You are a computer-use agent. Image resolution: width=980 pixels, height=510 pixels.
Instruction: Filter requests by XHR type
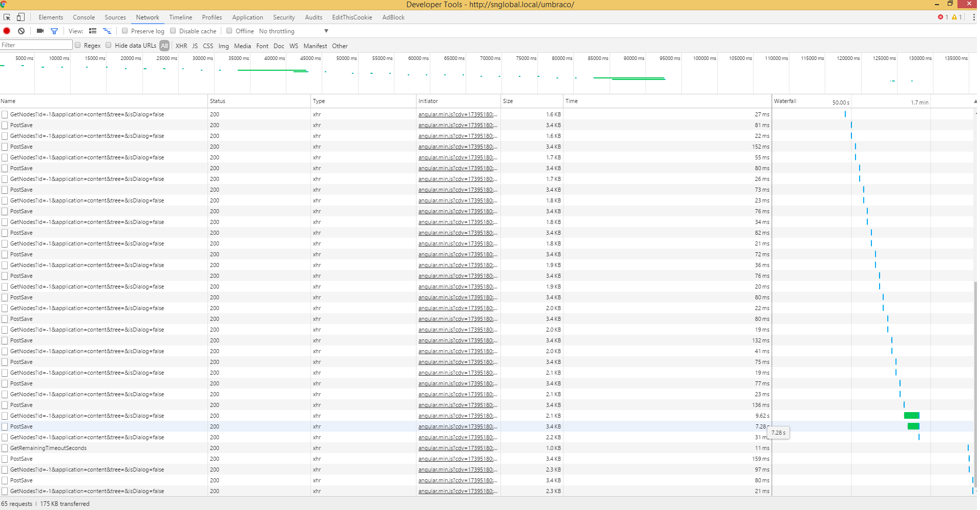tap(181, 46)
